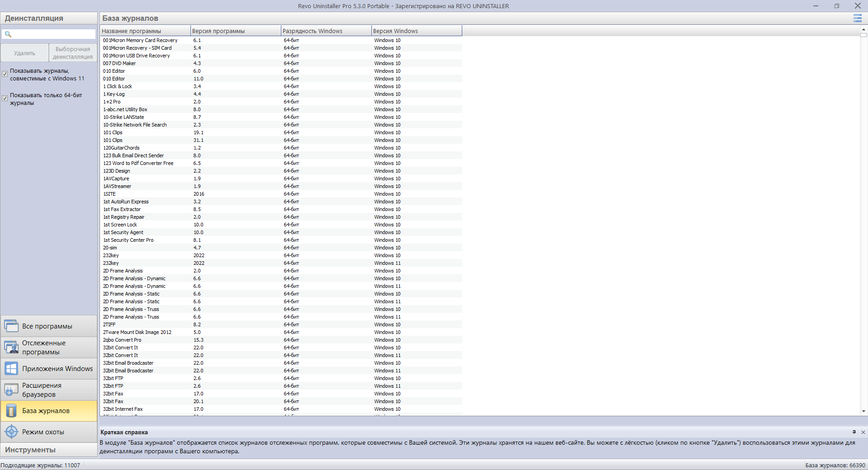The width and height of the screenshot is (868, 470).
Task: Select row 123D Design
Action: pos(281,171)
